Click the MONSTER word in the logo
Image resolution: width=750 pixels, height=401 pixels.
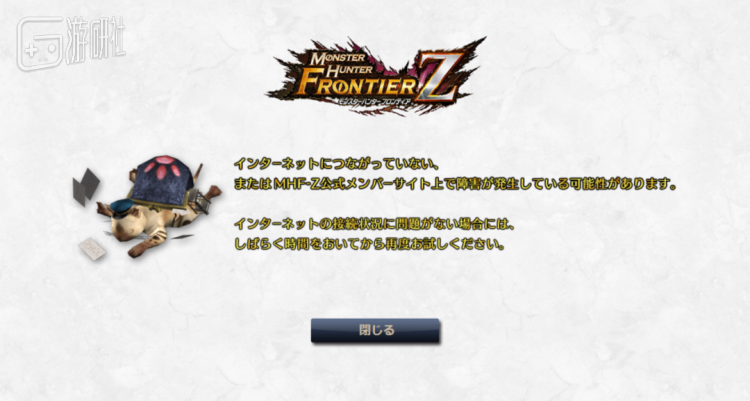[338, 58]
